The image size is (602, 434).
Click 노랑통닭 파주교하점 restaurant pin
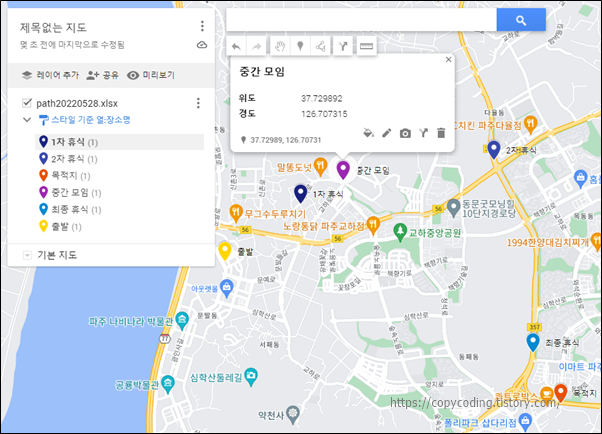pyautogui.click(x=373, y=225)
